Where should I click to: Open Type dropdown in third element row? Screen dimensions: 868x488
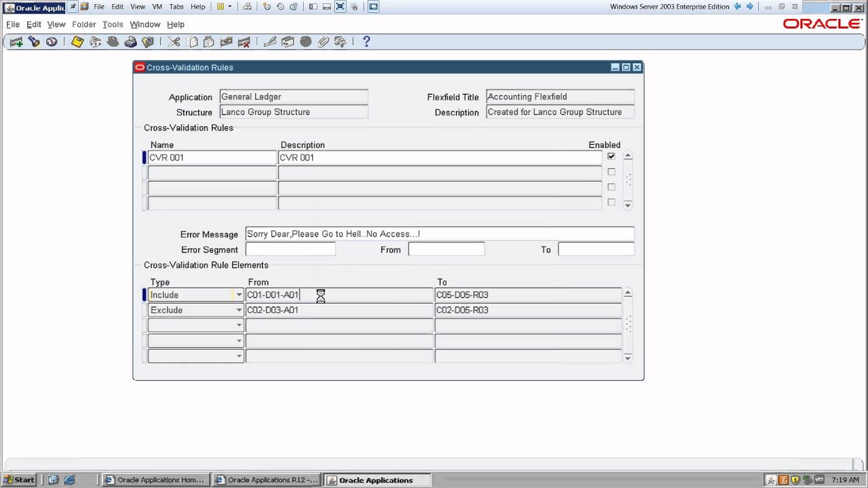[x=239, y=325]
